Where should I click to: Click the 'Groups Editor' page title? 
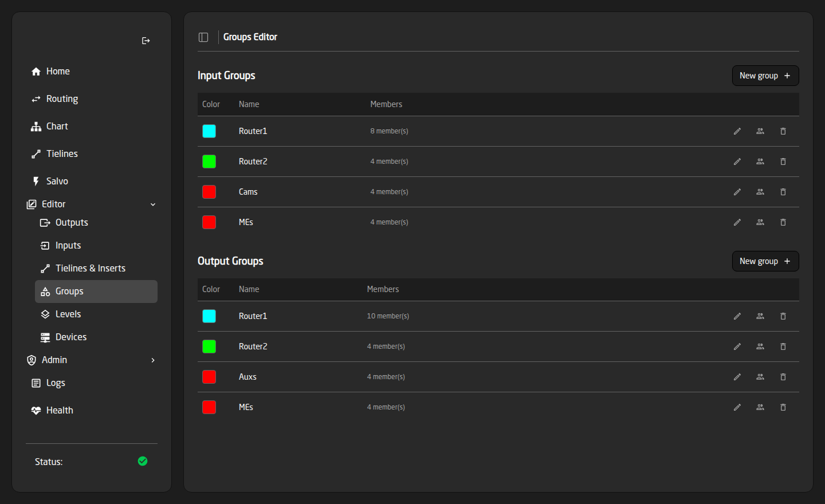pyautogui.click(x=250, y=37)
